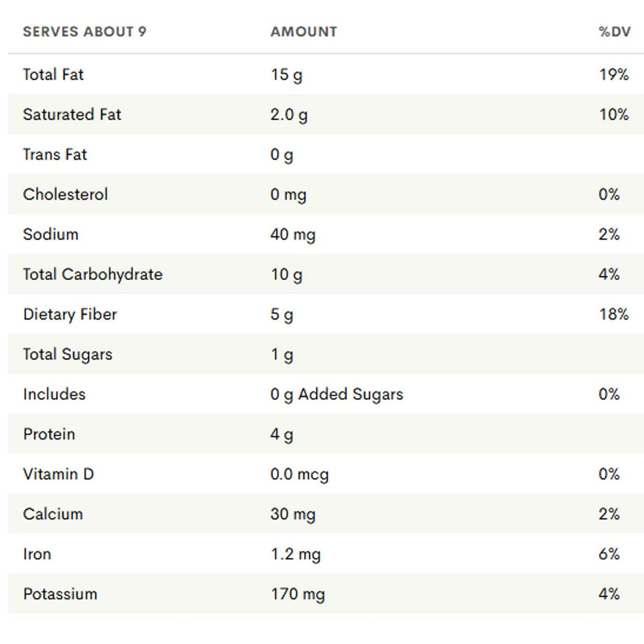644x644 pixels.
Task: Select the Trans Fat row label
Action: pos(55,154)
